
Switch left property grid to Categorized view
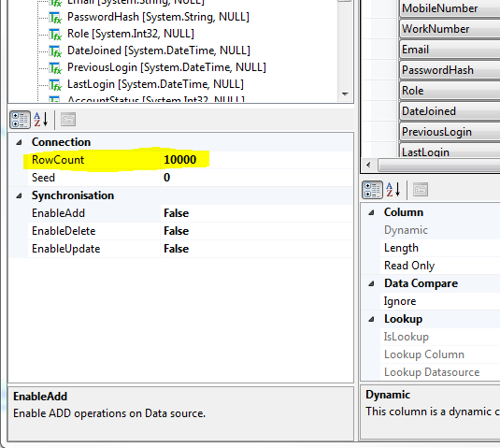20,120
